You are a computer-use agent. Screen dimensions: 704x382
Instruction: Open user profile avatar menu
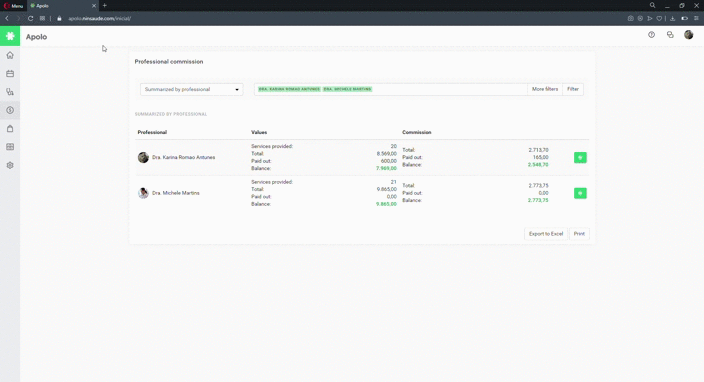(688, 35)
